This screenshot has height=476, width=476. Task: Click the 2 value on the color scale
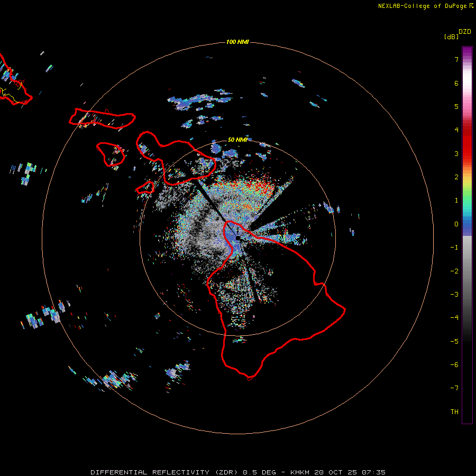456,177
